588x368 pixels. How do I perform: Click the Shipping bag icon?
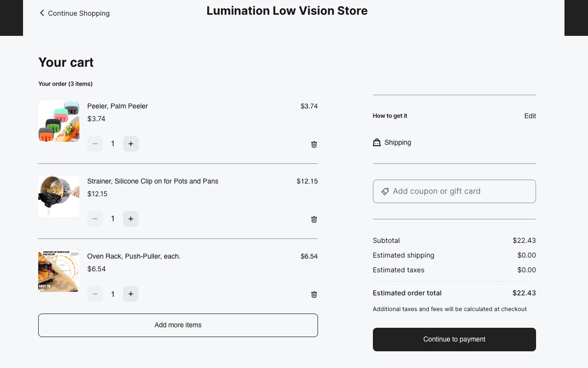coord(377,142)
